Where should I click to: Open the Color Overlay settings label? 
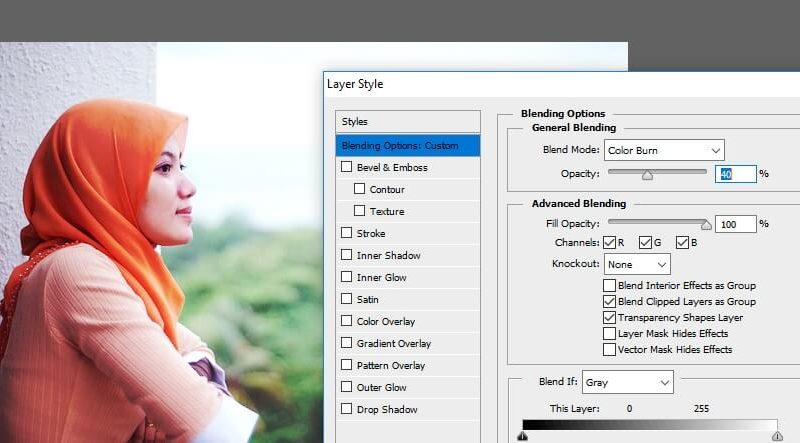[x=386, y=322]
